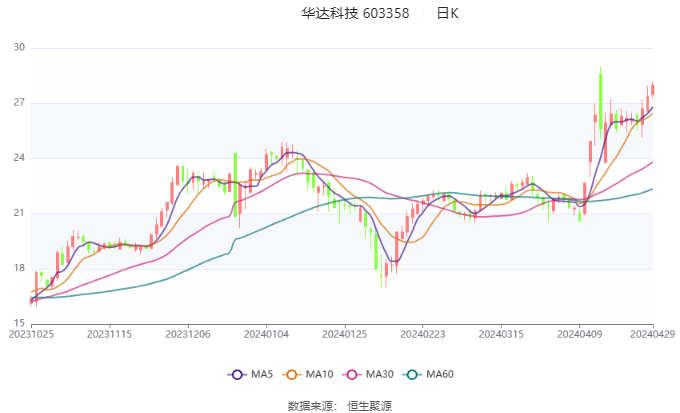Click the 20231025 date axis label
This screenshot has width=680, height=413.
[31, 334]
